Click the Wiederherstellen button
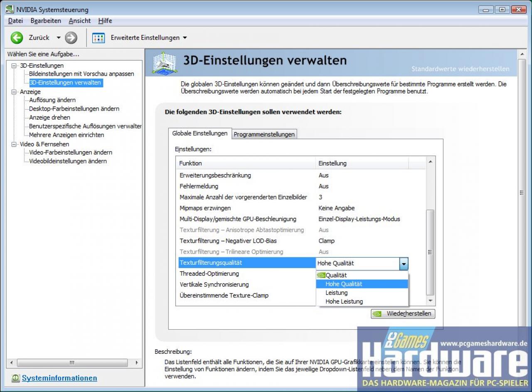 point(403,314)
